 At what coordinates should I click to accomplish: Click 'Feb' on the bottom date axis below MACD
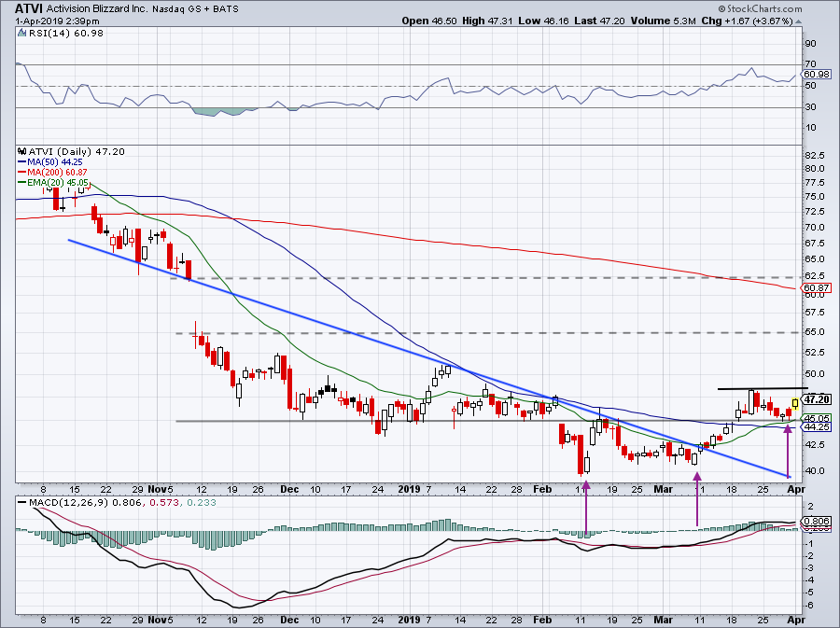(542, 621)
